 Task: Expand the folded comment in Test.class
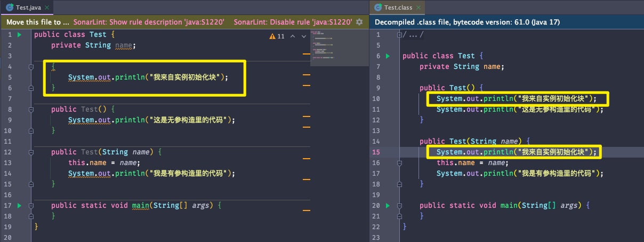399,35
